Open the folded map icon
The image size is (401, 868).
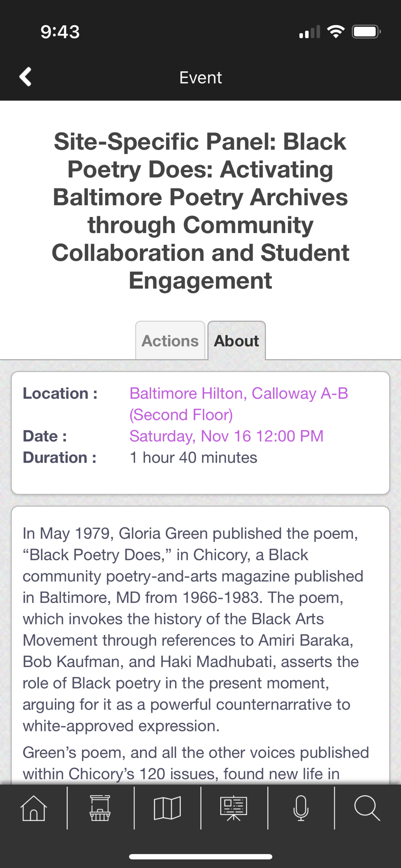coord(167,808)
